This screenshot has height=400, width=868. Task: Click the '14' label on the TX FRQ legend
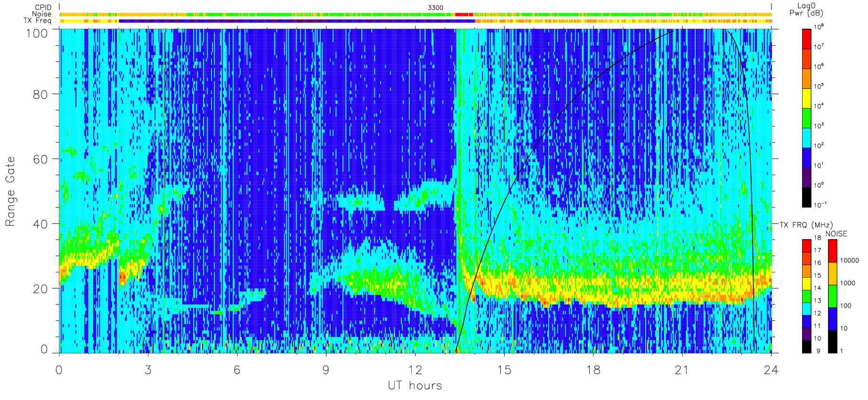(817, 288)
